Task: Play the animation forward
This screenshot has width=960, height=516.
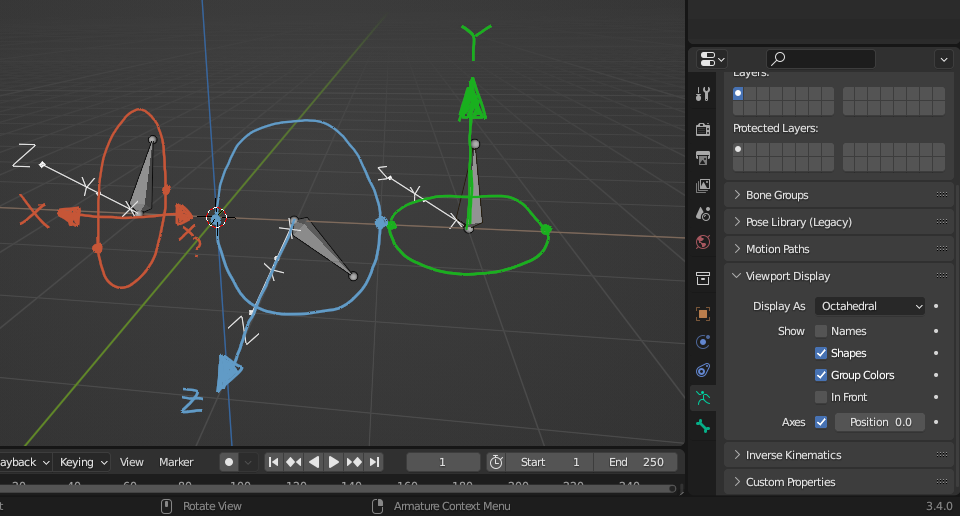Action: (334, 462)
